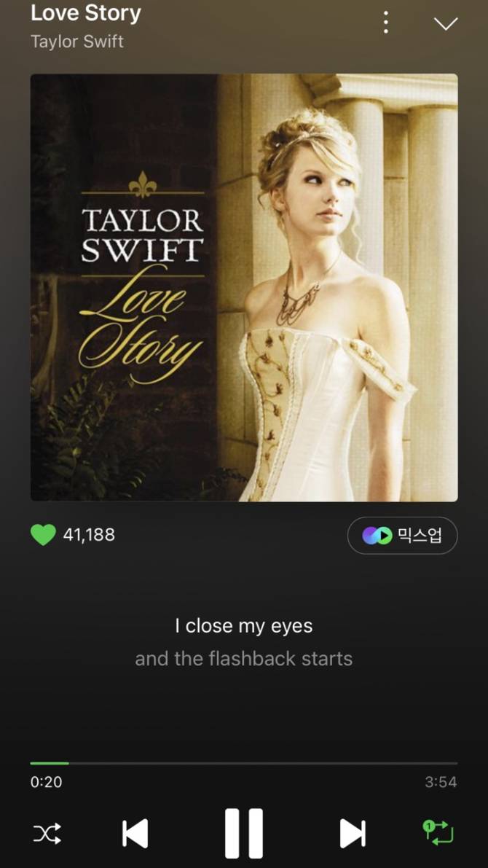Pause the currently playing song
488x868 pixels.
click(x=244, y=833)
